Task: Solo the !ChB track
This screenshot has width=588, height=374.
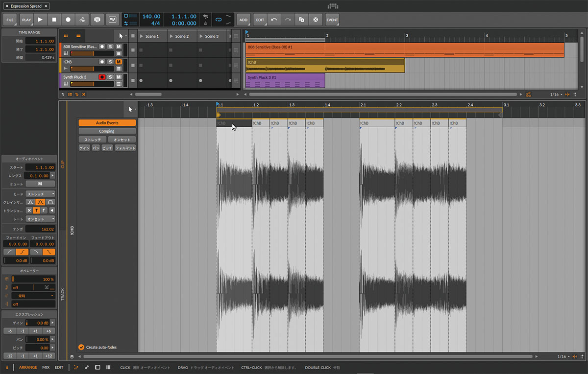Action: [110, 62]
